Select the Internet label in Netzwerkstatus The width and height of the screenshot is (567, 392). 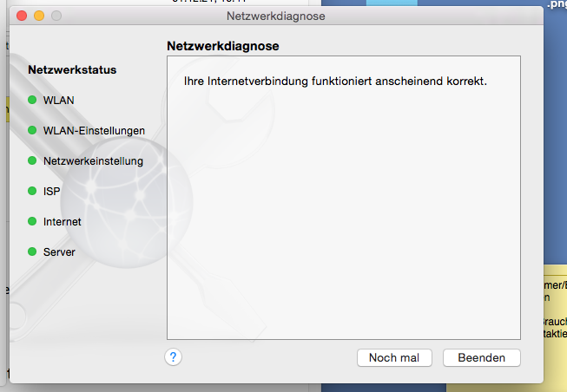click(x=63, y=221)
